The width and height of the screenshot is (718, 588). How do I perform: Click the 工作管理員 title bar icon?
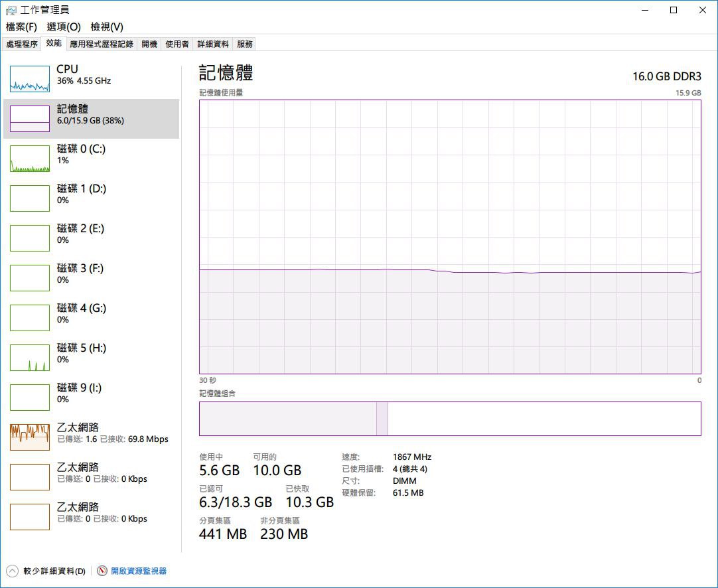(x=11, y=10)
